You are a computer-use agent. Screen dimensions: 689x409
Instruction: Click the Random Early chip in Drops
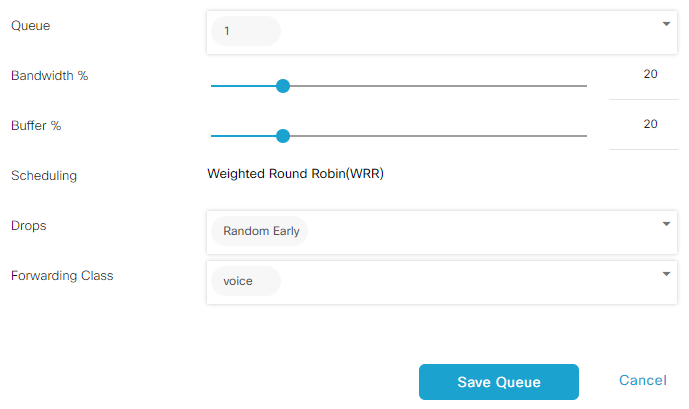pyautogui.click(x=260, y=231)
